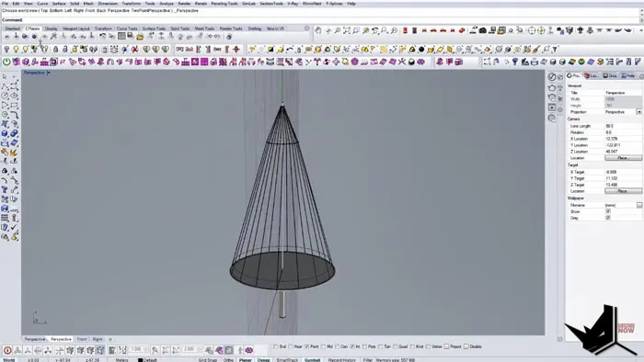Open the File menu
Viewport: 644px width, 362px height.
pos(5,4)
